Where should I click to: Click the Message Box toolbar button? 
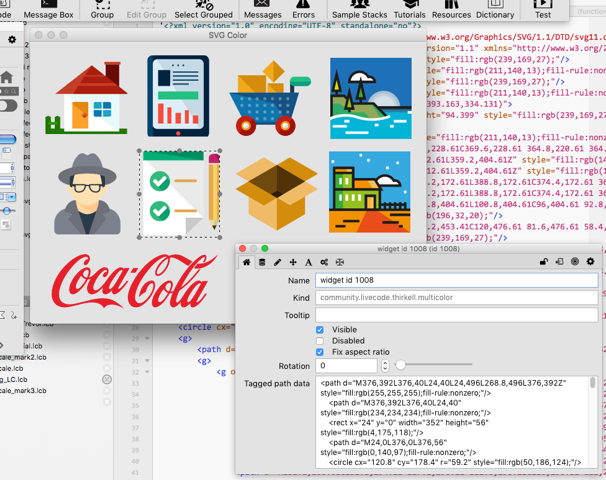[48, 10]
